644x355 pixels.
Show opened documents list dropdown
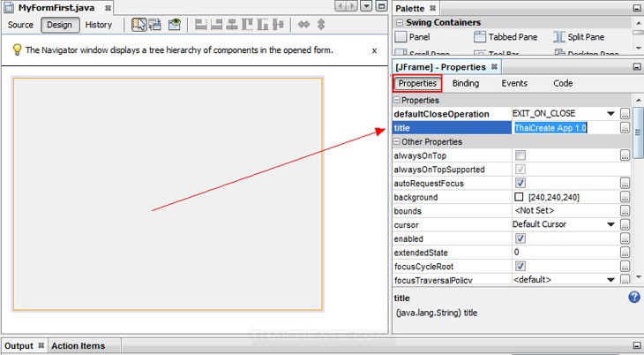click(366, 6)
